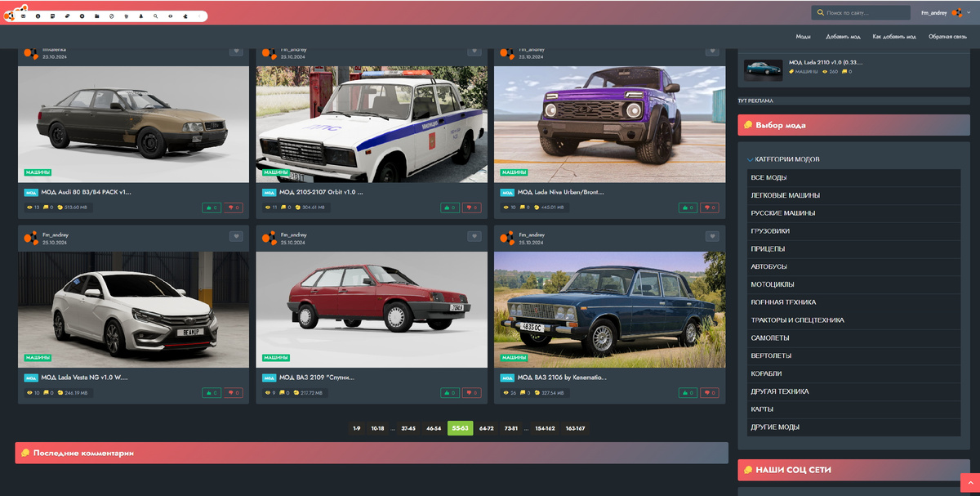
Task: Click the info circle icon in admin bar
Action: tap(38, 16)
